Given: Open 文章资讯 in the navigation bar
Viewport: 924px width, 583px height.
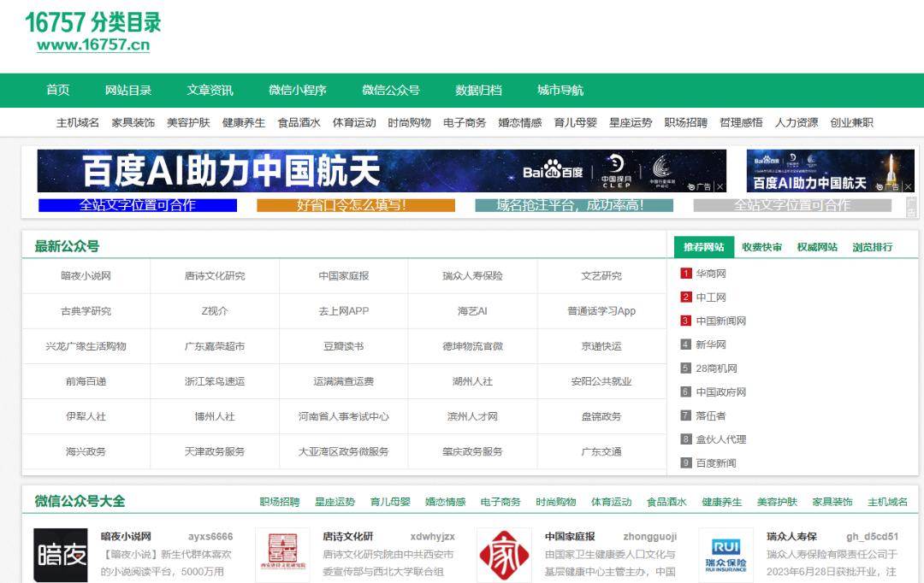Looking at the screenshot, I should click(x=210, y=90).
